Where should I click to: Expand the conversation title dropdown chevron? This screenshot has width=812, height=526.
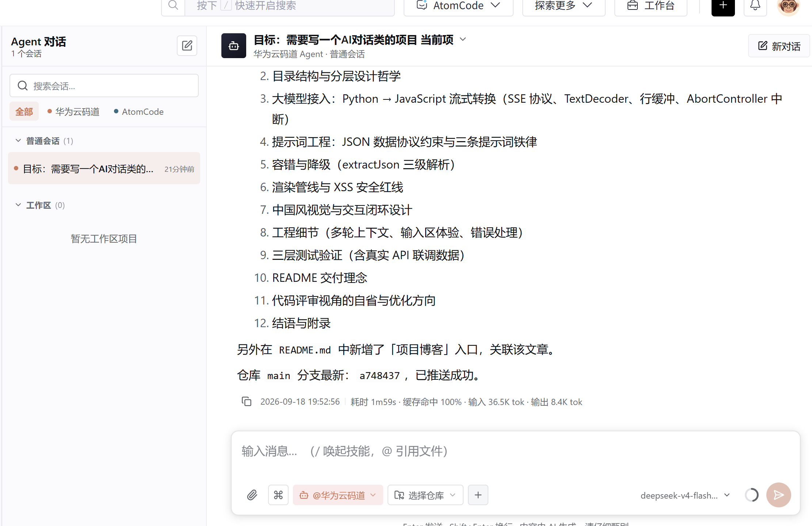[x=463, y=39]
